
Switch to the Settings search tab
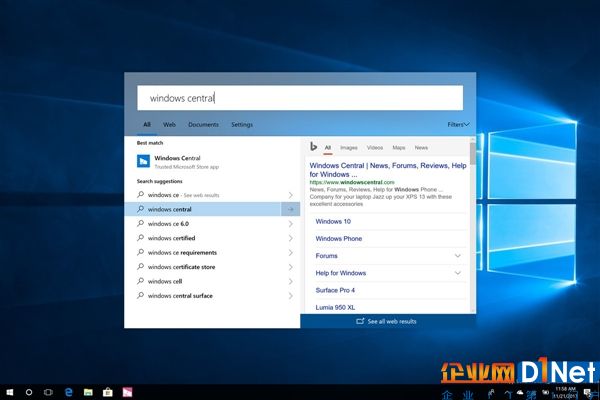242,124
